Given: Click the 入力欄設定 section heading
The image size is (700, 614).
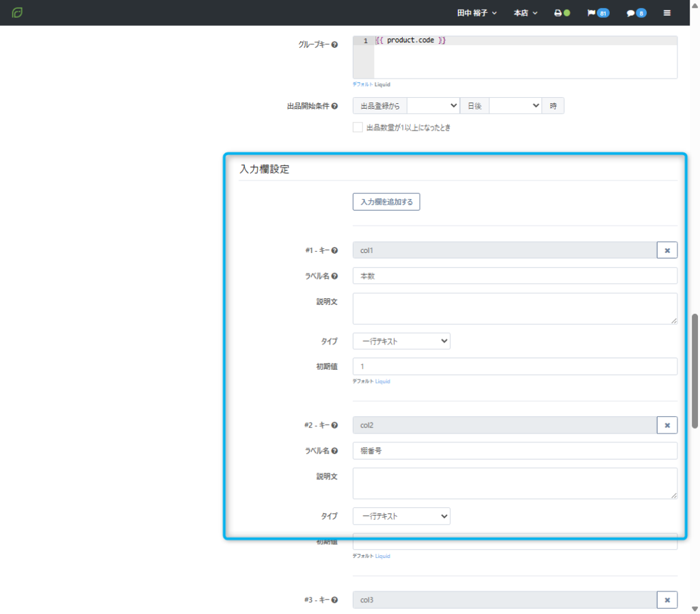Looking at the screenshot, I should coord(265,170).
